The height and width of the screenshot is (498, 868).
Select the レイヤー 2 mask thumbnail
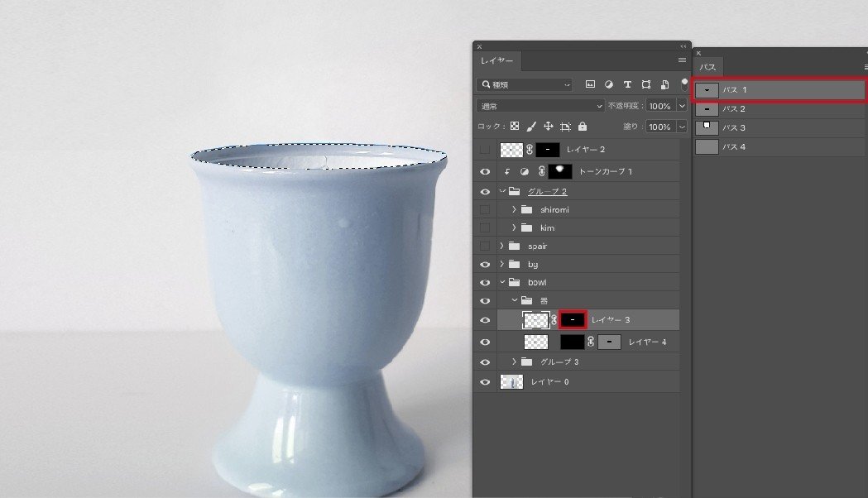pos(548,150)
